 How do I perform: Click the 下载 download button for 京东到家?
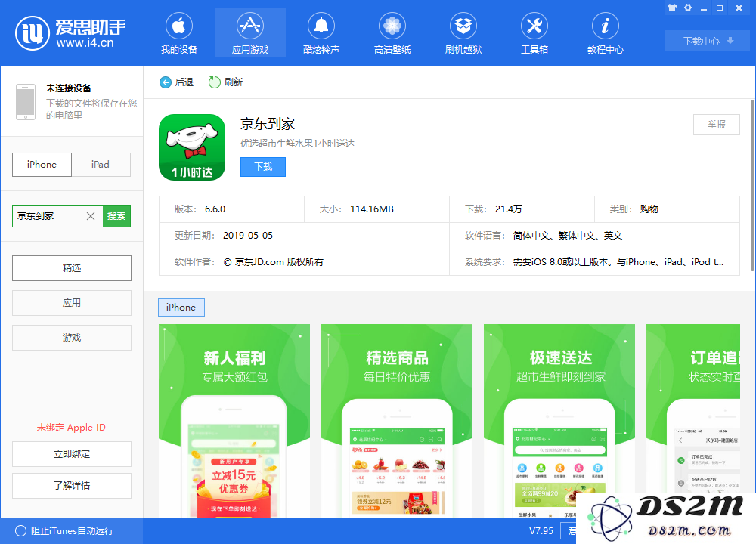(263, 167)
